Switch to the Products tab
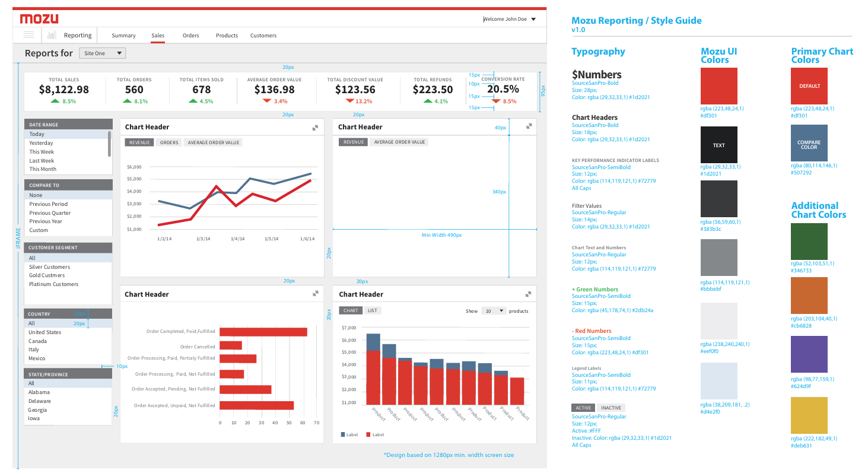 pos(227,36)
